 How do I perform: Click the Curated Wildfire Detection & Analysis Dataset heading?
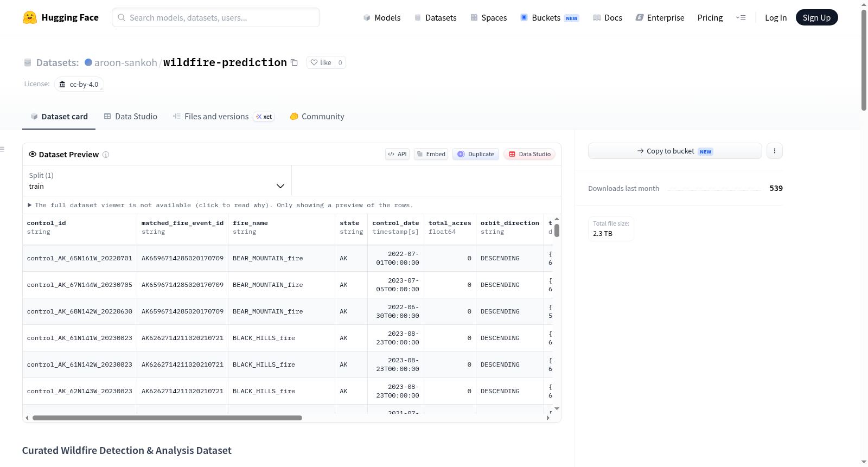click(127, 451)
